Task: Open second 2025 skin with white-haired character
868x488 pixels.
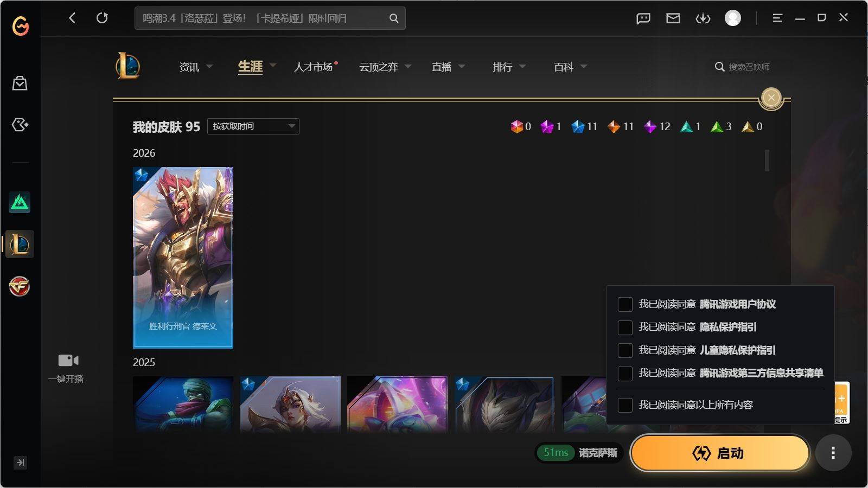Action: click(x=290, y=404)
